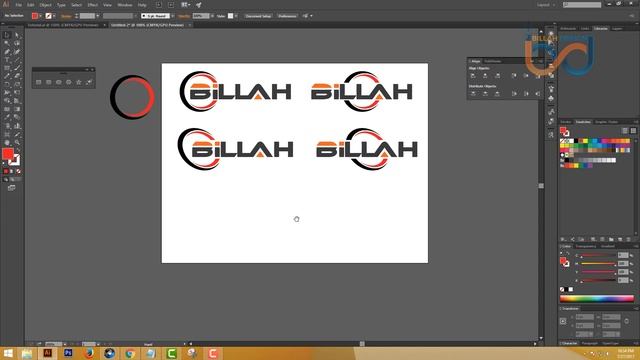
Task: Open the Opacity dropdown arrow
Action: (212, 16)
